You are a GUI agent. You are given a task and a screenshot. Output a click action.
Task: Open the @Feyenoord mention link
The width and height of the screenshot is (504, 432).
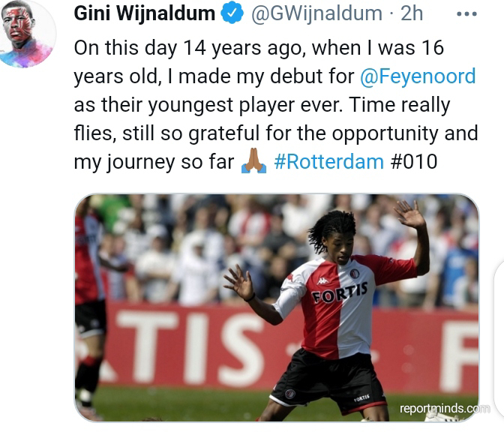(418, 76)
